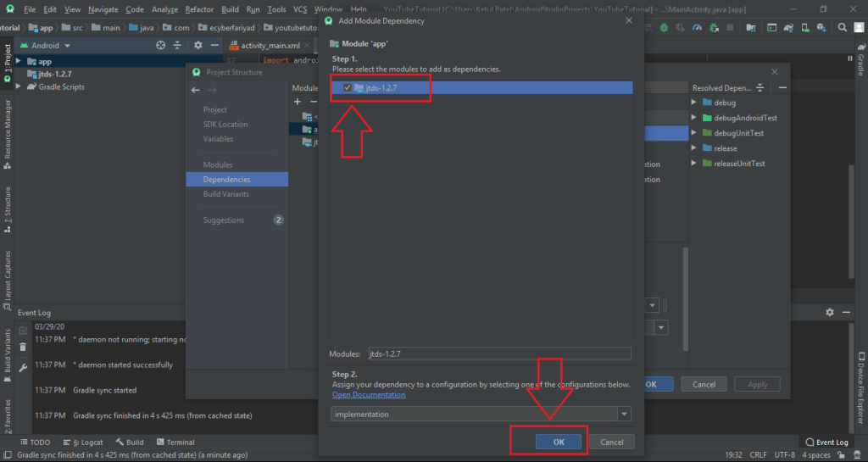868x462 pixels.
Task: Select Build Variants in Project Structure
Action: (x=225, y=194)
